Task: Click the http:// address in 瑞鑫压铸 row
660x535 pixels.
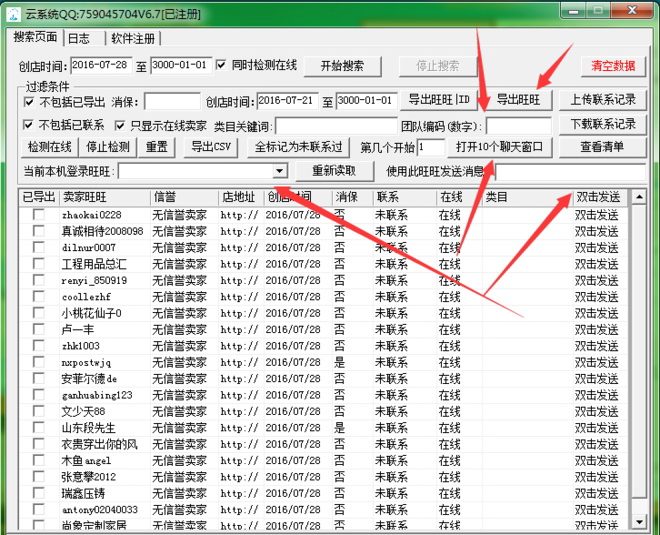Action: [240, 493]
